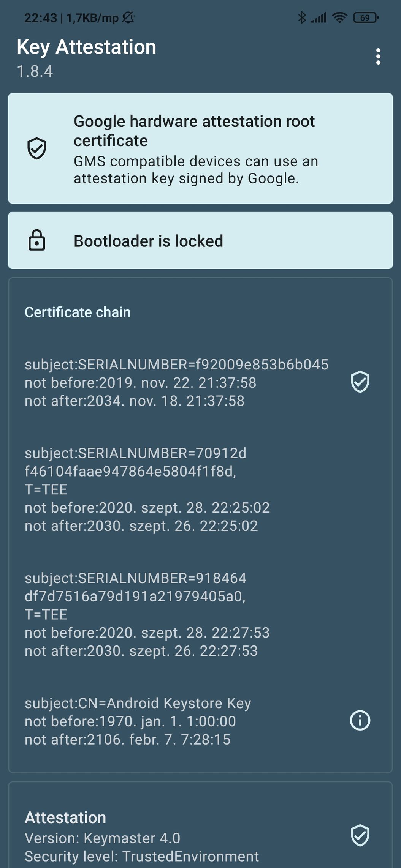Screen dimensions: 401x868
Task: Tap info icon next to Android Keystore Key
Action: pyautogui.click(x=360, y=720)
